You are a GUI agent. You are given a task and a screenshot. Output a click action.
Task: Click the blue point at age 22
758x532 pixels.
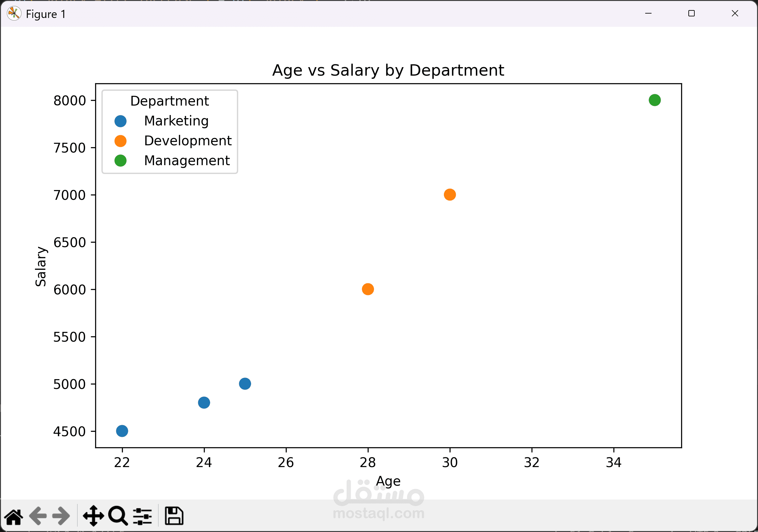(122, 431)
